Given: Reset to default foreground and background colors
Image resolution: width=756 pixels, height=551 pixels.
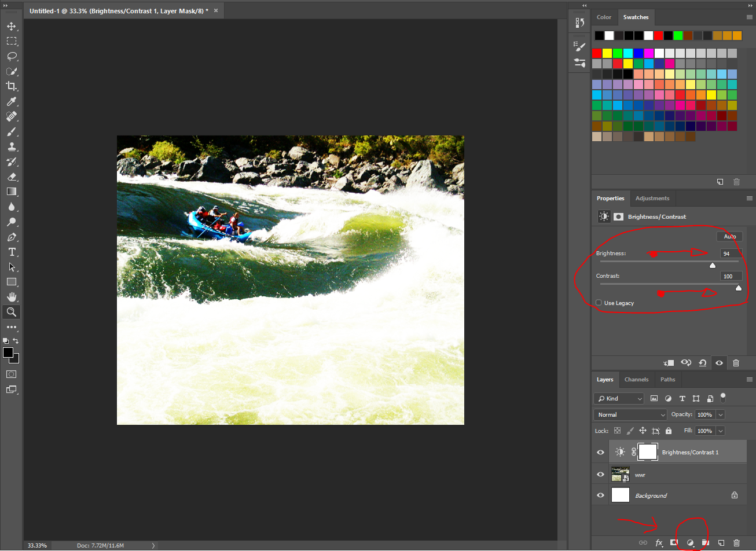Looking at the screenshot, I should pos(6,341).
